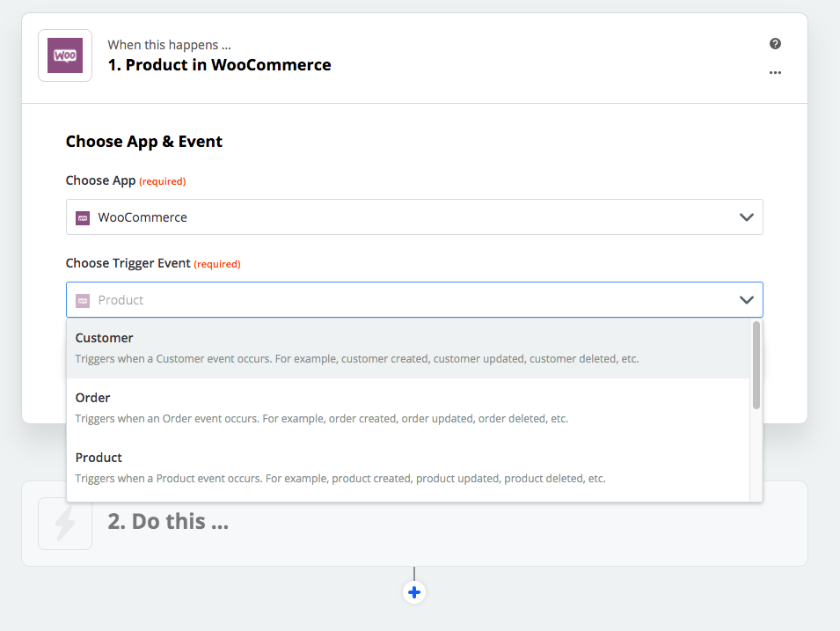Click into the Product trigger event field
The height and width of the screenshot is (631, 840).
pyautogui.click(x=414, y=300)
